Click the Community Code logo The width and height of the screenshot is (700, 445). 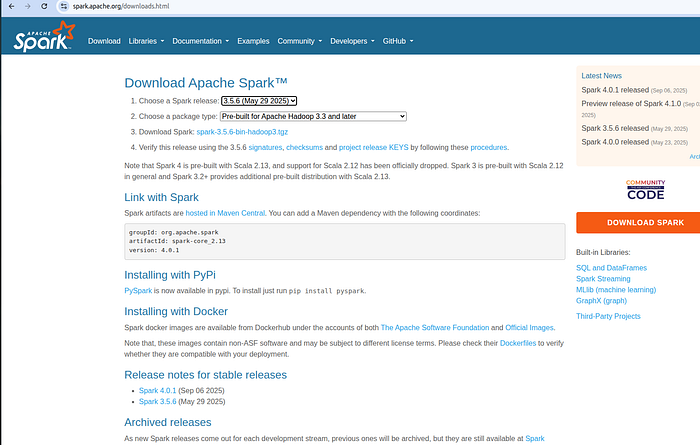646,189
